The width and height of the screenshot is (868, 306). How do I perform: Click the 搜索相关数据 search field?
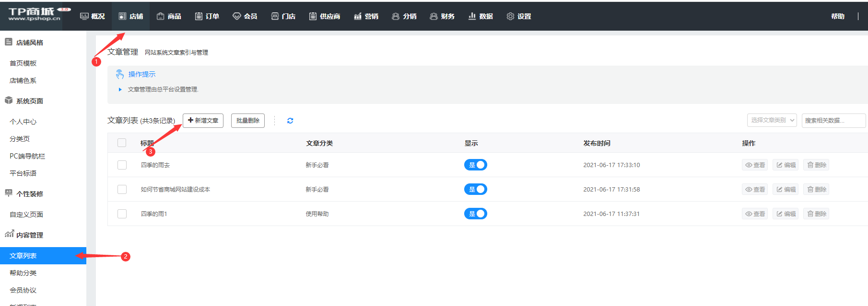(x=833, y=121)
